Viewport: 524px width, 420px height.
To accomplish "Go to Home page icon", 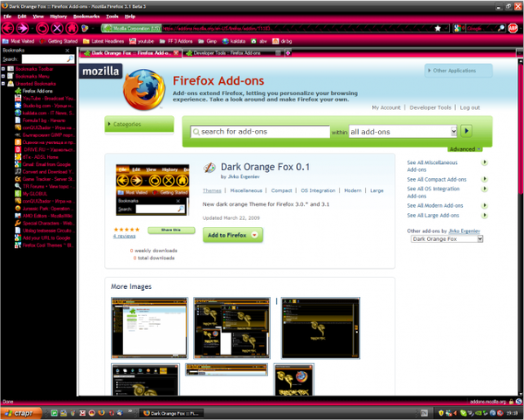I will [72, 29].
